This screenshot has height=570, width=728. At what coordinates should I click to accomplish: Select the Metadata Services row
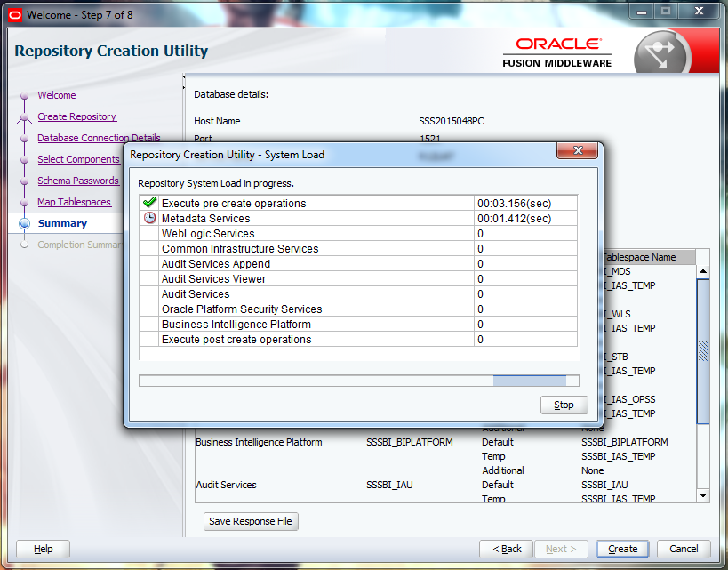click(358, 219)
